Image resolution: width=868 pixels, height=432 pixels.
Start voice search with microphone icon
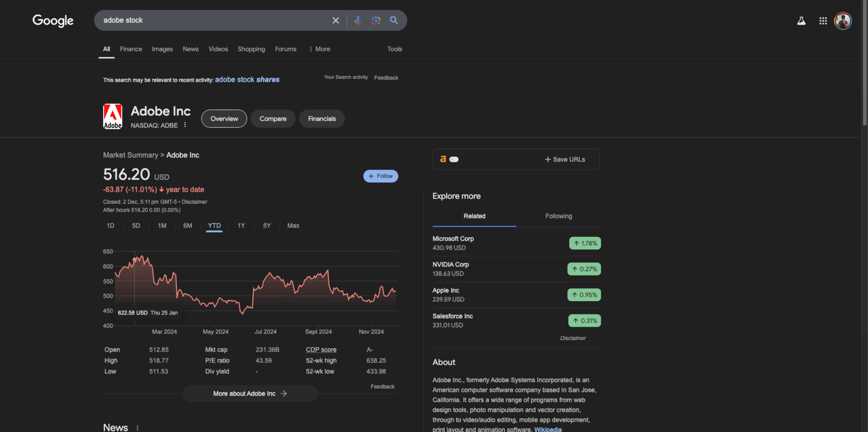pyautogui.click(x=358, y=20)
